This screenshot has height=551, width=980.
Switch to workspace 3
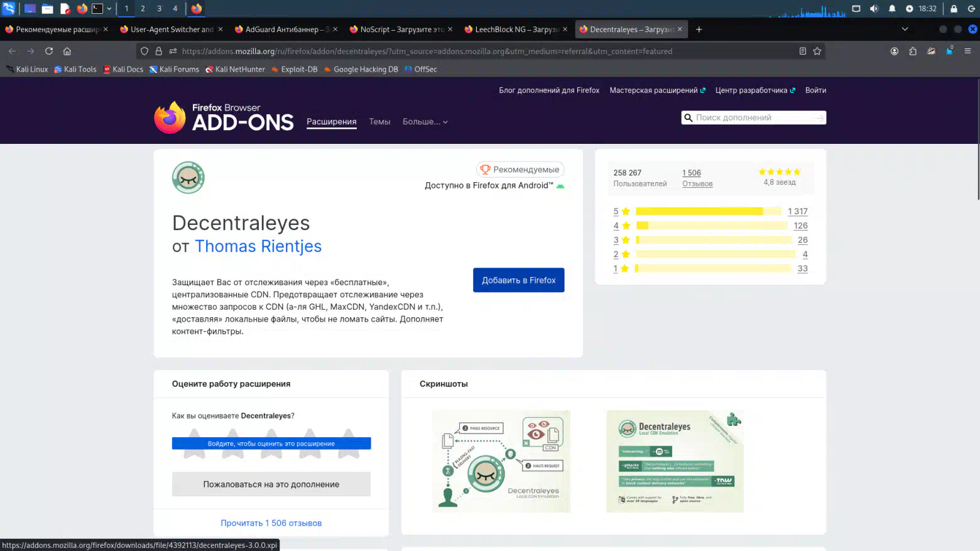pos(159,9)
